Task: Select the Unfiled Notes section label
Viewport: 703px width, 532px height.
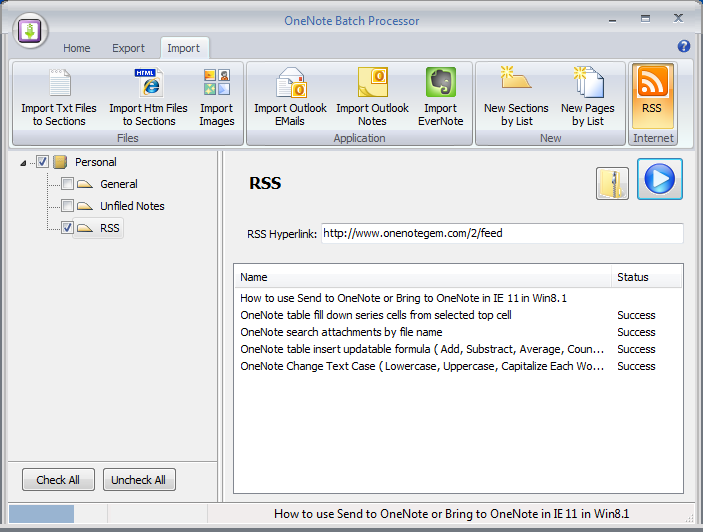Action: (x=132, y=206)
